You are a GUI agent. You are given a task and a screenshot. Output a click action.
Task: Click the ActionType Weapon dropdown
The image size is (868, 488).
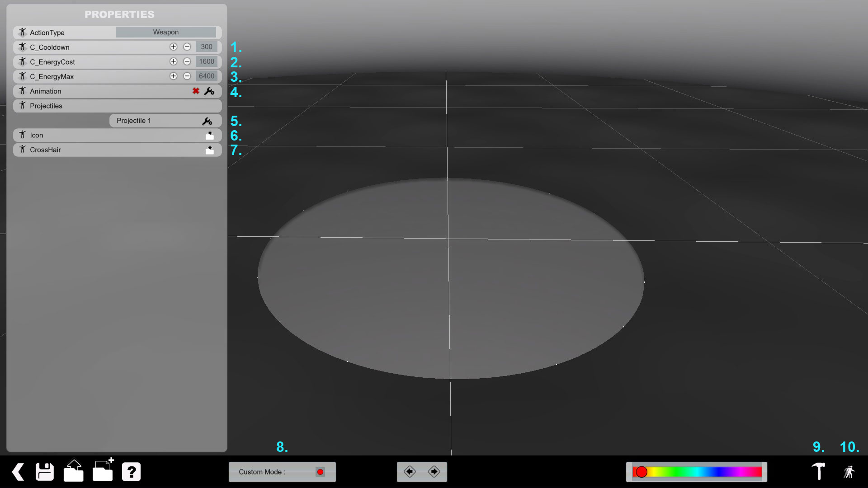(x=166, y=32)
